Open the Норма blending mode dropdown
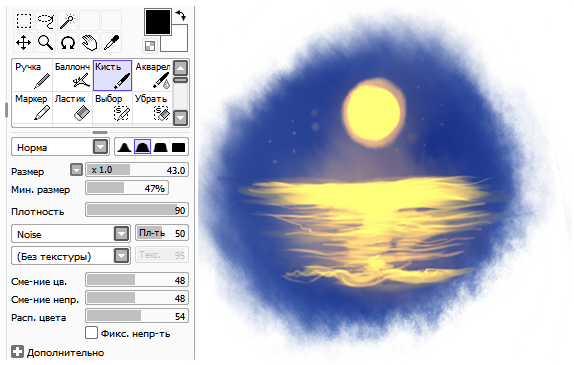Image resolution: width=574 pixels, height=365 pixels. pyautogui.click(x=60, y=147)
